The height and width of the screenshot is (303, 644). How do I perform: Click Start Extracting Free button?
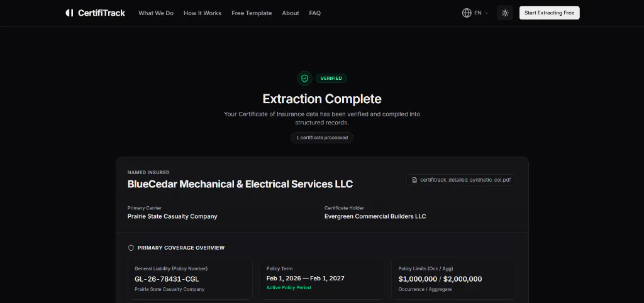click(549, 13)
